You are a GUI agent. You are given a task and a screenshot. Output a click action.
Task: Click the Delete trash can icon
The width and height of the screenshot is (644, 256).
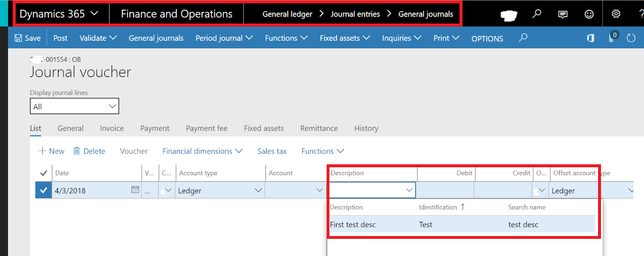[x=76, y=151]
